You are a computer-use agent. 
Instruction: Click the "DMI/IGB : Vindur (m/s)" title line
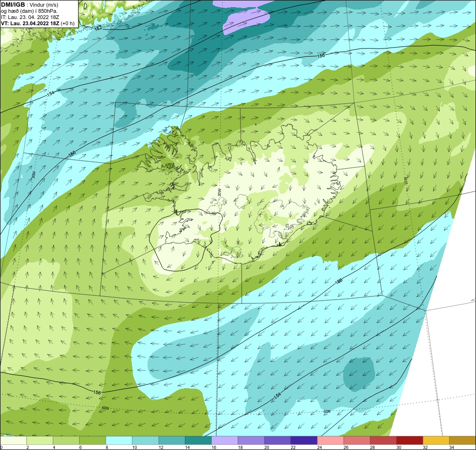(30, 5)
